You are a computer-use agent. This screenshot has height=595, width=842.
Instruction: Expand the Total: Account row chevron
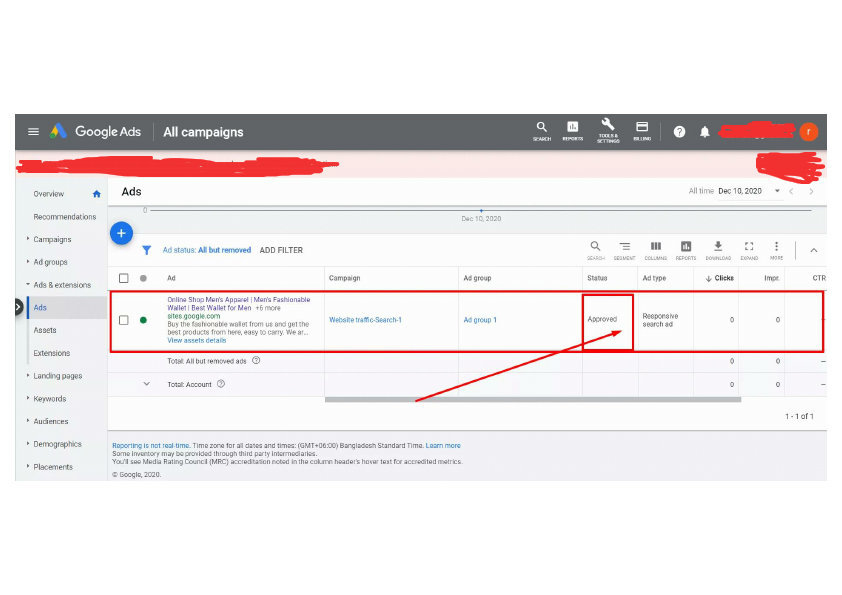(x=147, y=384)
